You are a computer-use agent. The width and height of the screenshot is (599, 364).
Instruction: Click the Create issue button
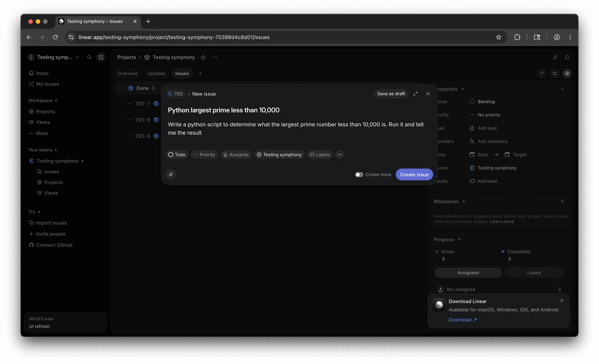coord(414,175)
